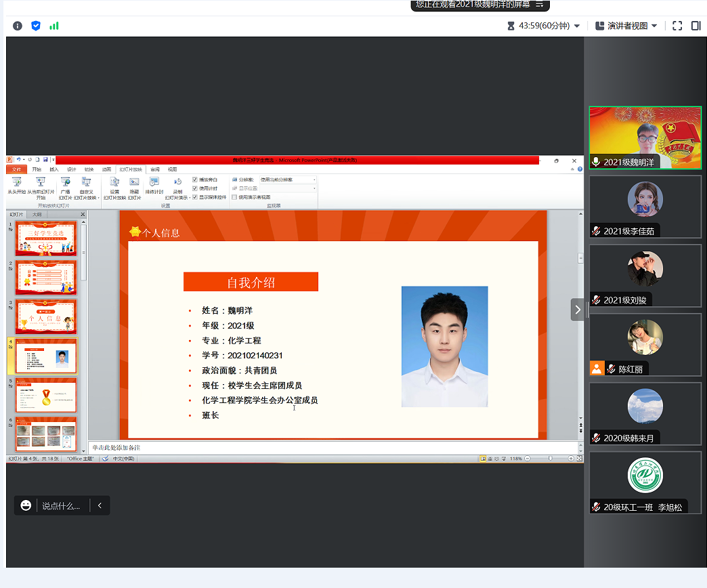Open the 文件 menu tab
Image resolution: width=707 pixels, height=588 pixels.
(x=16, y=169)
